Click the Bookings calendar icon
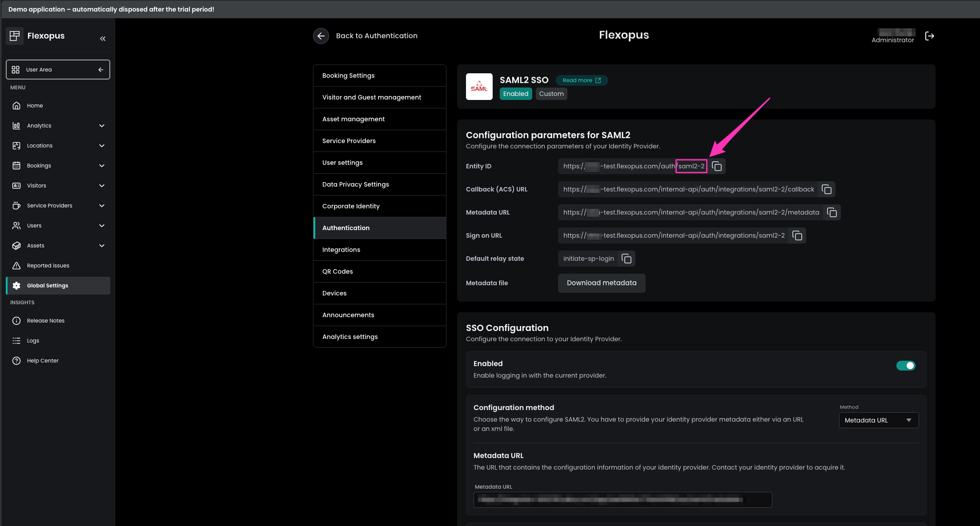 coord(16,166)
